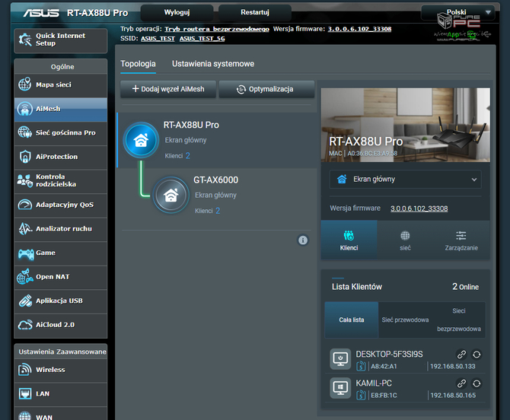
Task: Switch to the Zarządzanie tab
Action: (x=461, y=240)
